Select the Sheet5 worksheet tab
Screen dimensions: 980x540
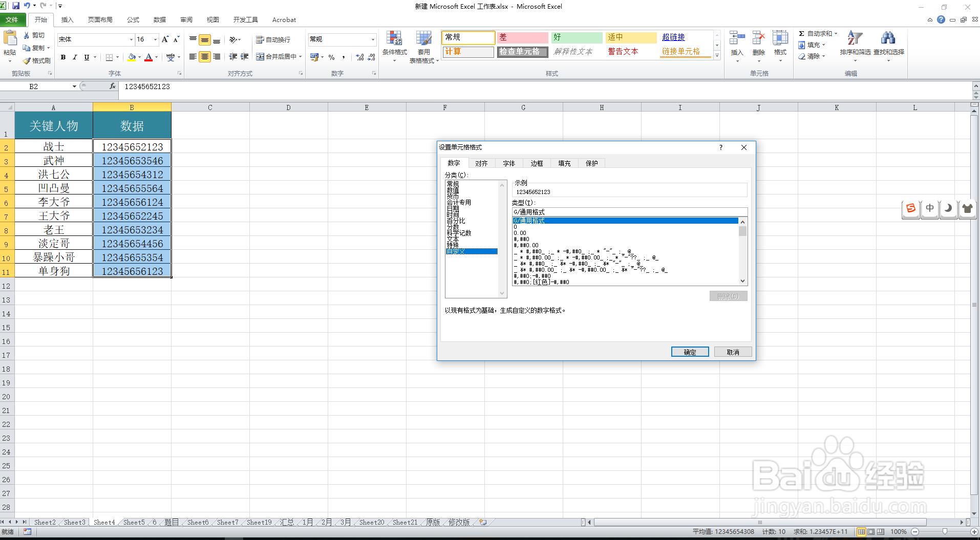134,522
